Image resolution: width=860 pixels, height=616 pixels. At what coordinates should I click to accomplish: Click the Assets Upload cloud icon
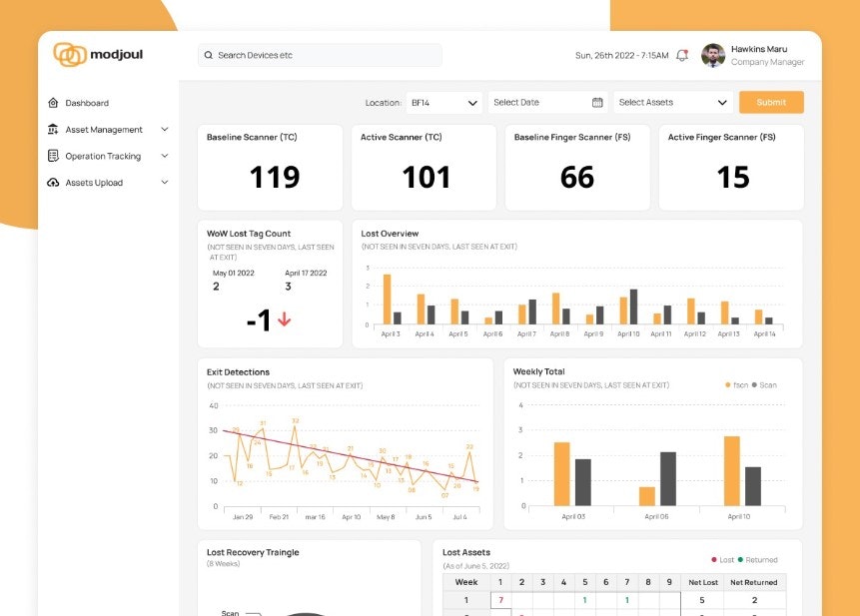point(53,183)
